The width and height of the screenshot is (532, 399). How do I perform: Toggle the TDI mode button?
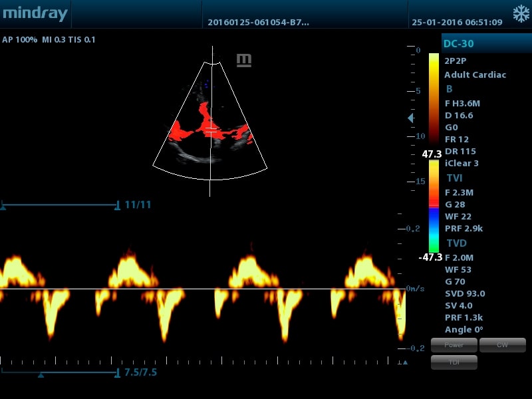tap(454, 362)
